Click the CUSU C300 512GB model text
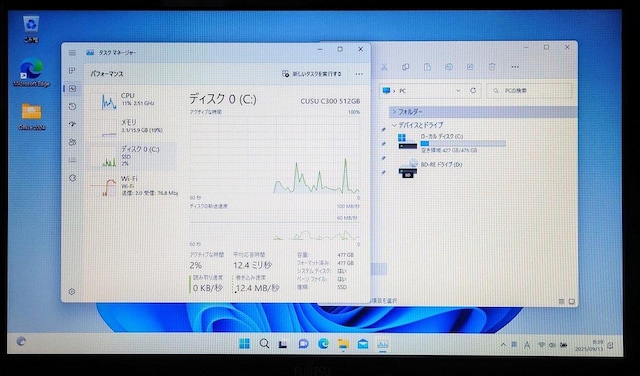This screenshot has width=640, height=376. [330, 101]
